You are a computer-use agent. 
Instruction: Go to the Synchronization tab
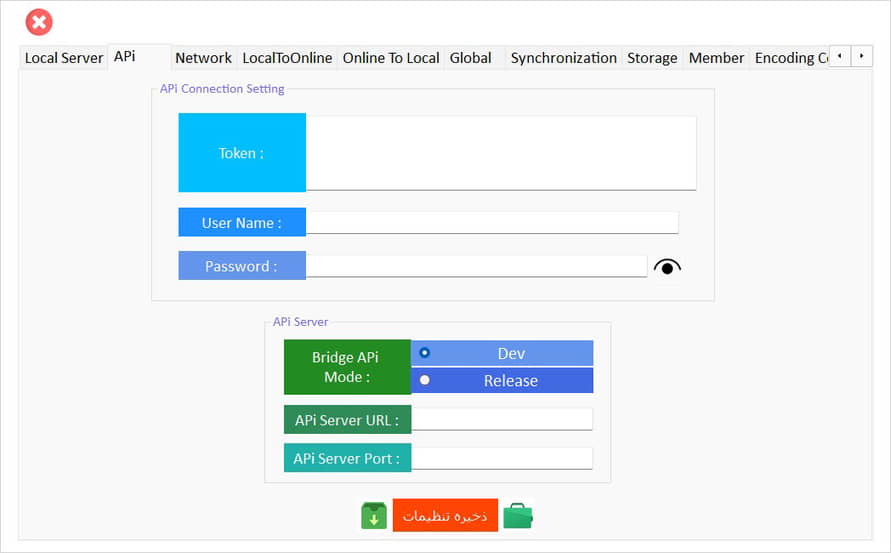[563, 58]
